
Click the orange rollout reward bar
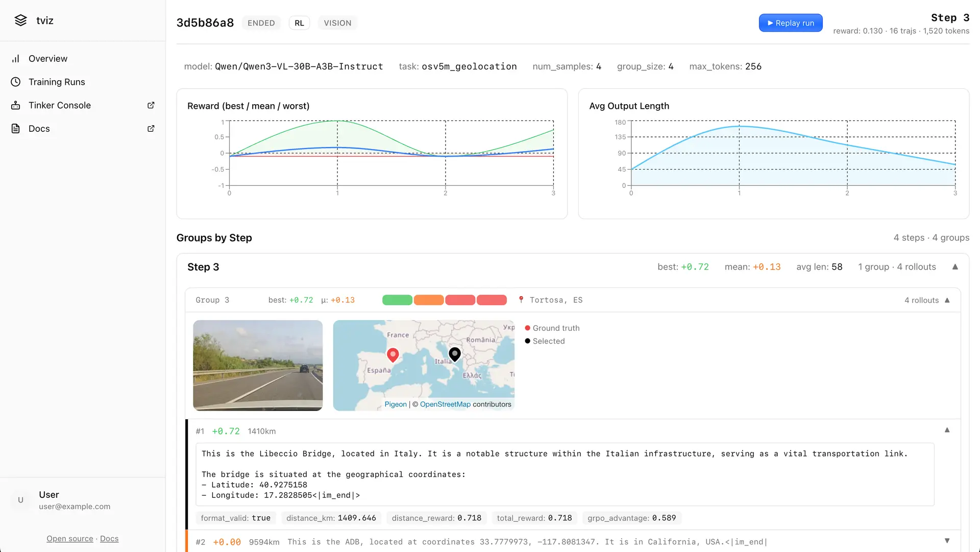[429, 300]
